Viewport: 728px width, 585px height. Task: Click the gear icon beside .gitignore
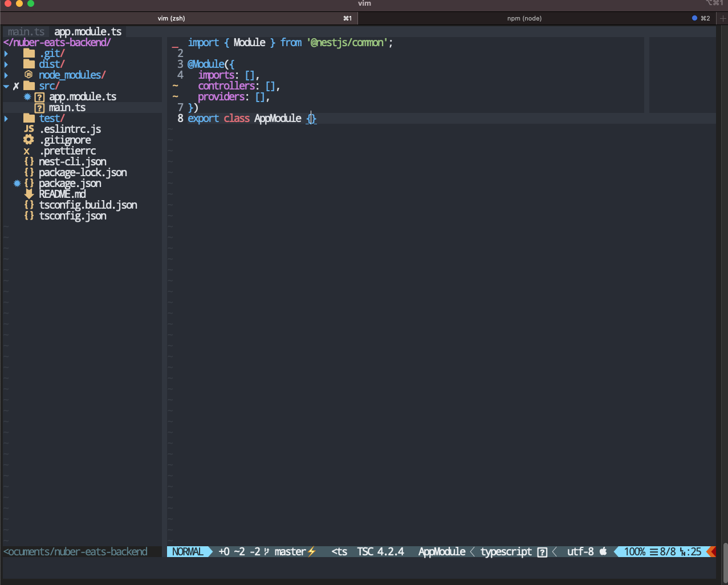(29, 140)
